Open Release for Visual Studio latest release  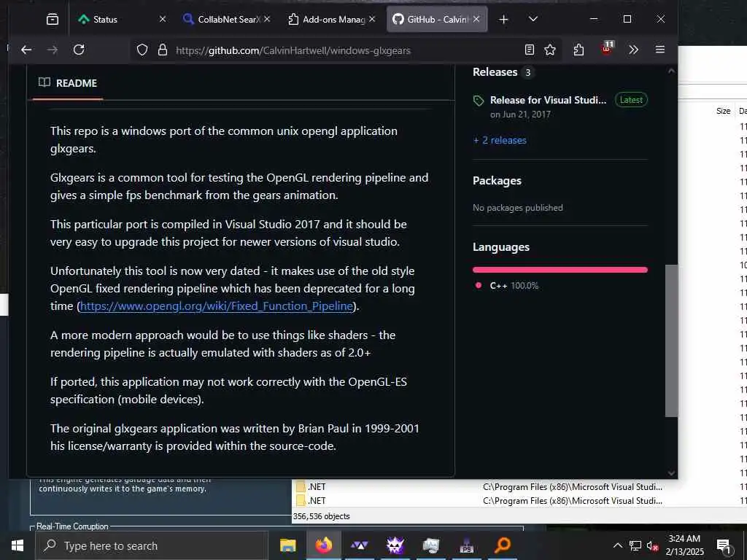[x=548, y=100]
